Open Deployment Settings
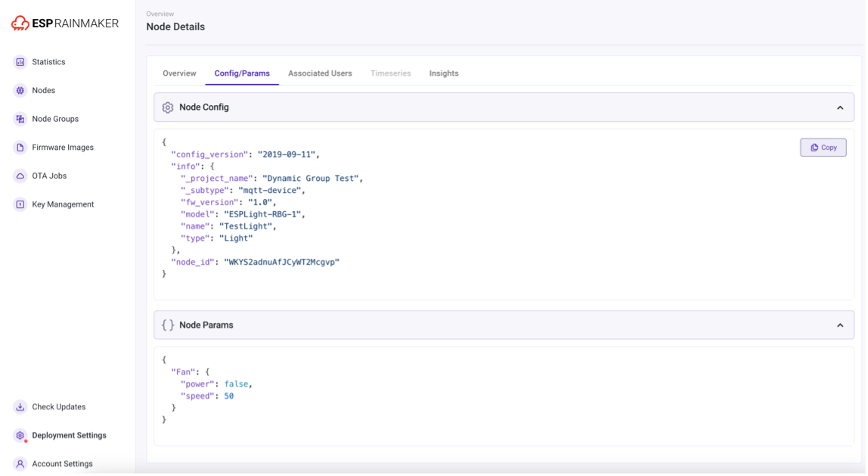 click(x=70, y=436)
